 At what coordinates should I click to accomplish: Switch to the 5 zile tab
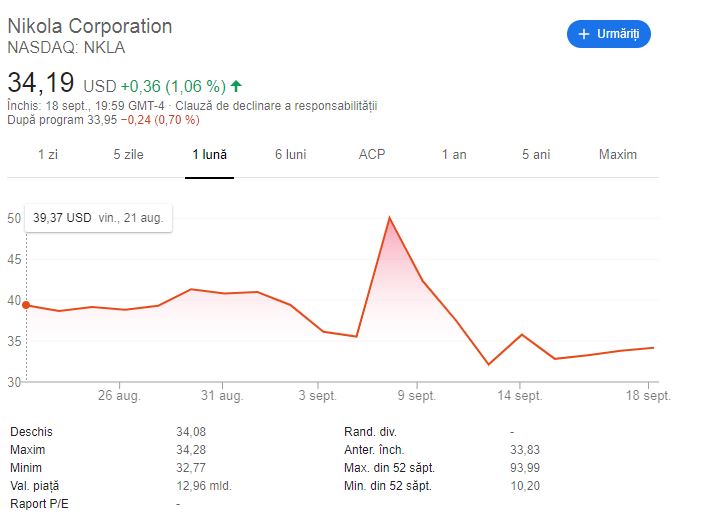tap(129, 155)
